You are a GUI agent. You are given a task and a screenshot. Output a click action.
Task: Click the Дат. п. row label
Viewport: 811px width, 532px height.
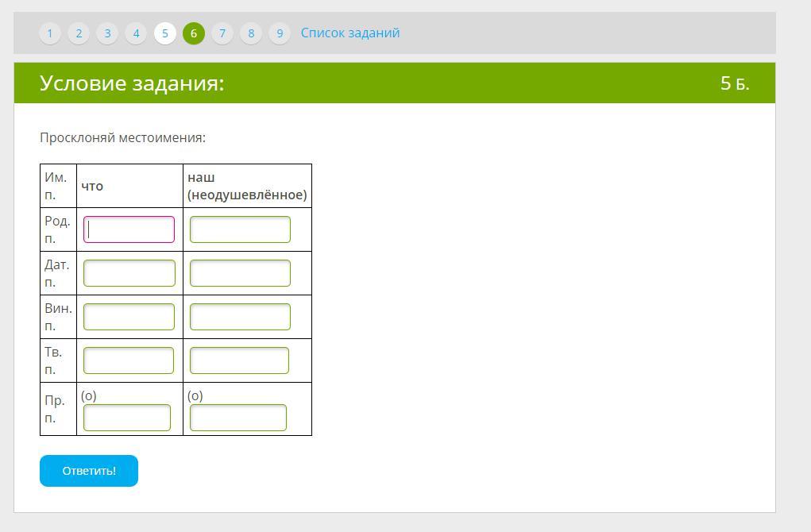click(57, 273)
